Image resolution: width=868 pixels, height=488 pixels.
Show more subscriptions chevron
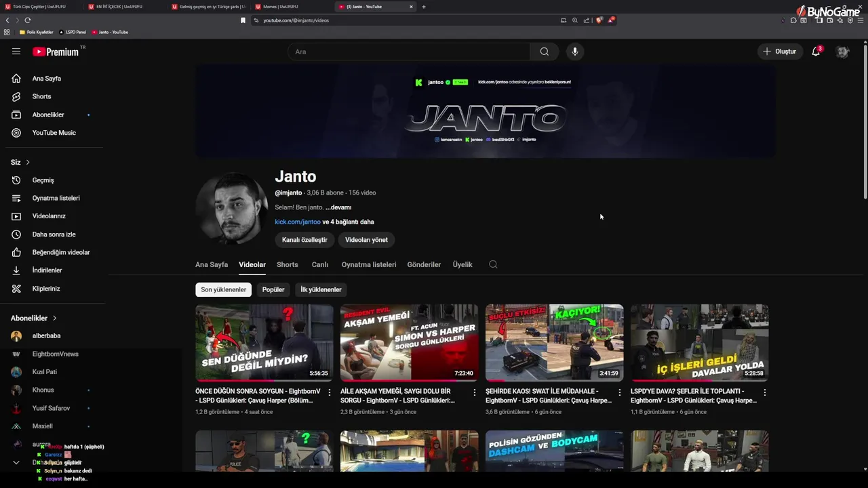tap(16, 463)
